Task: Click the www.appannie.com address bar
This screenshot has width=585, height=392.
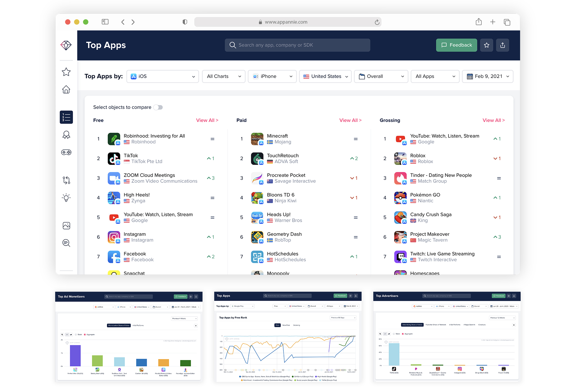Action: click(x=288, y=22)
